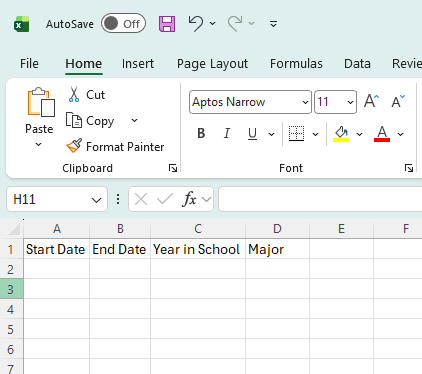Click the 'Start Date' cell
Viewport: 422px width, 374px height.
56,249
